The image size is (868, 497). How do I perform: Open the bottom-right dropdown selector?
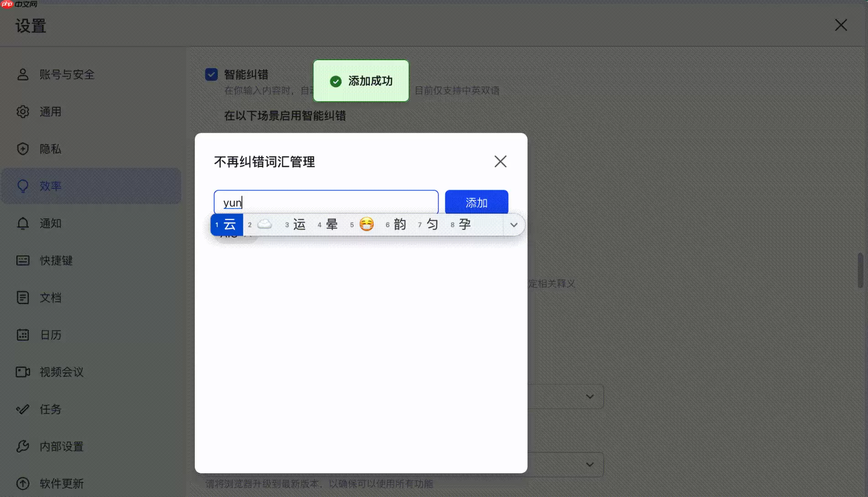pyautogui.click(x=589, y=464)
